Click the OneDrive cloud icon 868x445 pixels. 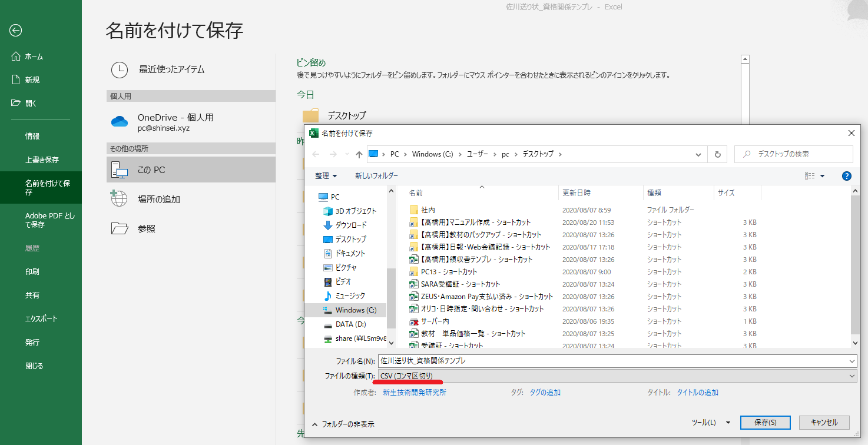click(120, 122)
